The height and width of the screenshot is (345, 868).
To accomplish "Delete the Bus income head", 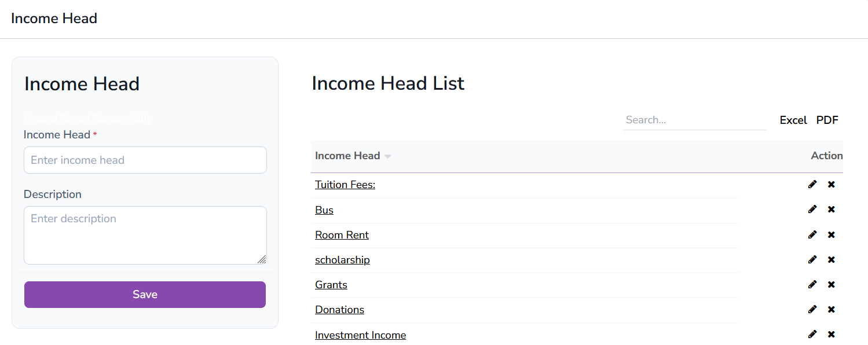I will click(x=831, y=209).
